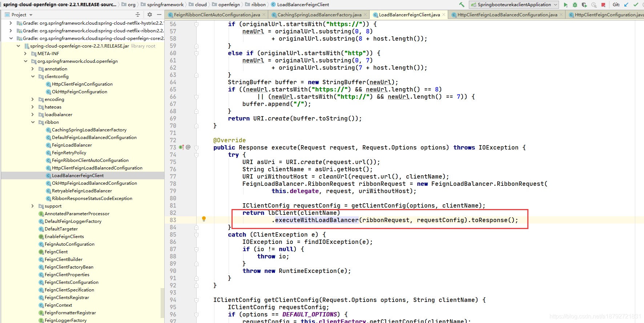
Task: Close the HttpClientFeignLoadBalancedConfiguration.java tab
Action: [x=561, y=15]
